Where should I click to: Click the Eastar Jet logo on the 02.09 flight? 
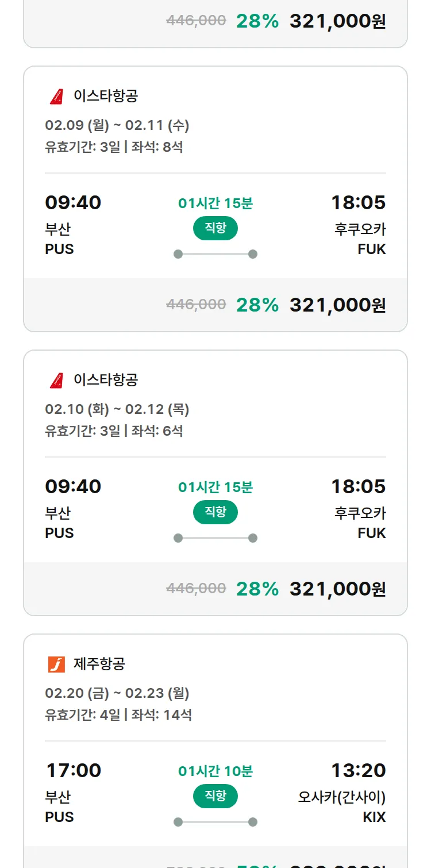point(56,96)
